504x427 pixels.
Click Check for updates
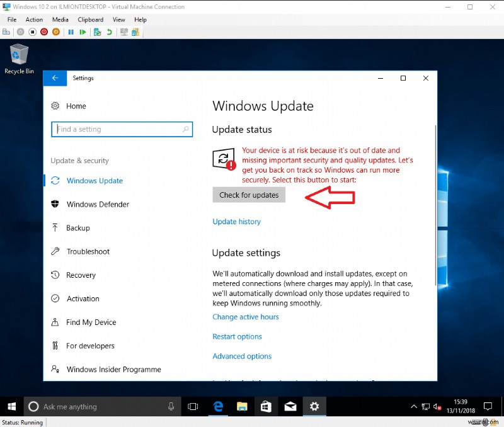[249, 195]
